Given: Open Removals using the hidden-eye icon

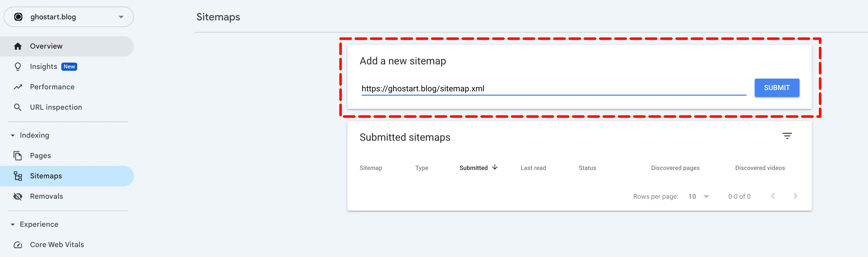Looking at the screenshot, I should [x=18, y=196].
